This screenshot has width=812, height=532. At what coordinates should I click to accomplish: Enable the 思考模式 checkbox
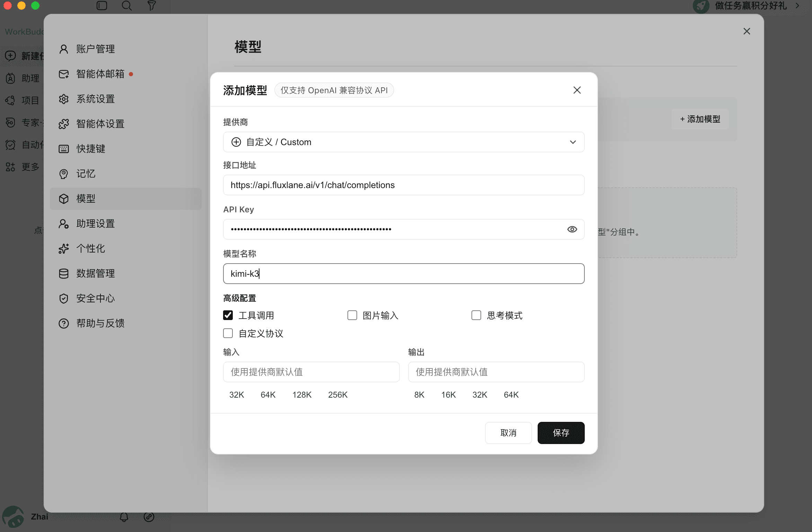pyautogui.click(x=476, y=315)
